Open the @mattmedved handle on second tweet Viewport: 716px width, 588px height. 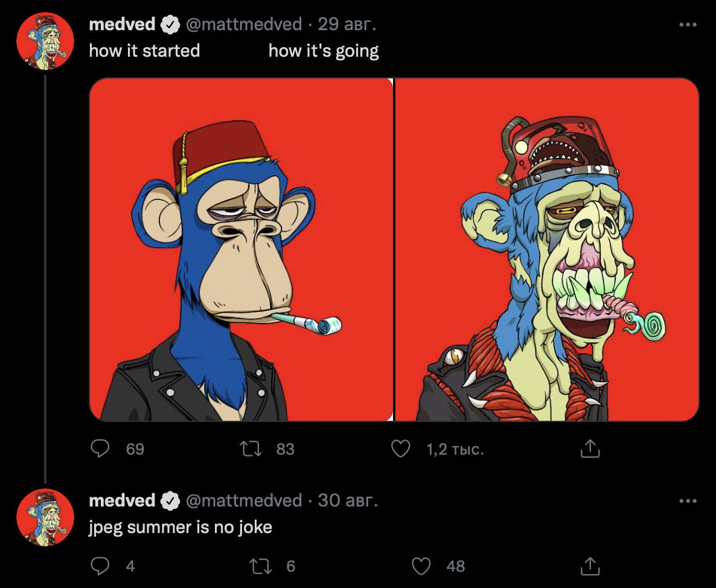coord(244,500)
